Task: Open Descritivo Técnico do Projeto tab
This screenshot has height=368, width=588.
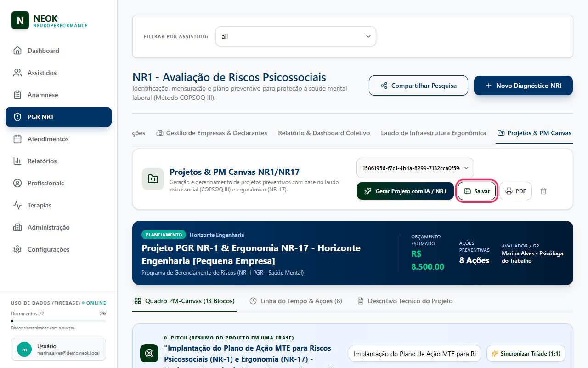Action: tap(405, 301)
